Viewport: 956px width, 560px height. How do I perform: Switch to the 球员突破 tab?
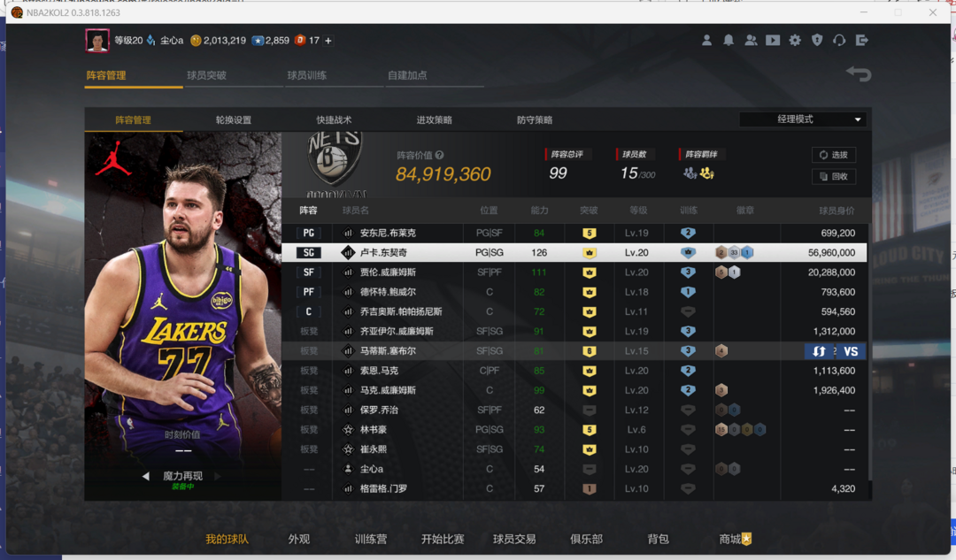click(x=206, y=75)
